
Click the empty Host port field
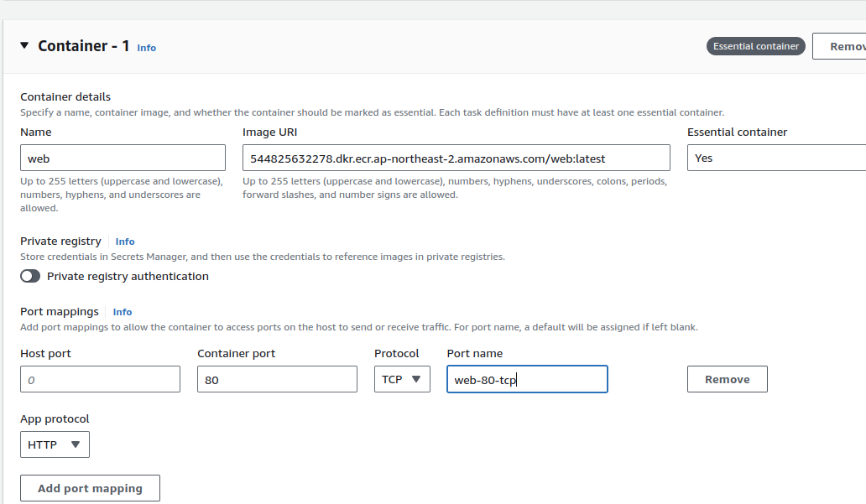click(100, 379)
